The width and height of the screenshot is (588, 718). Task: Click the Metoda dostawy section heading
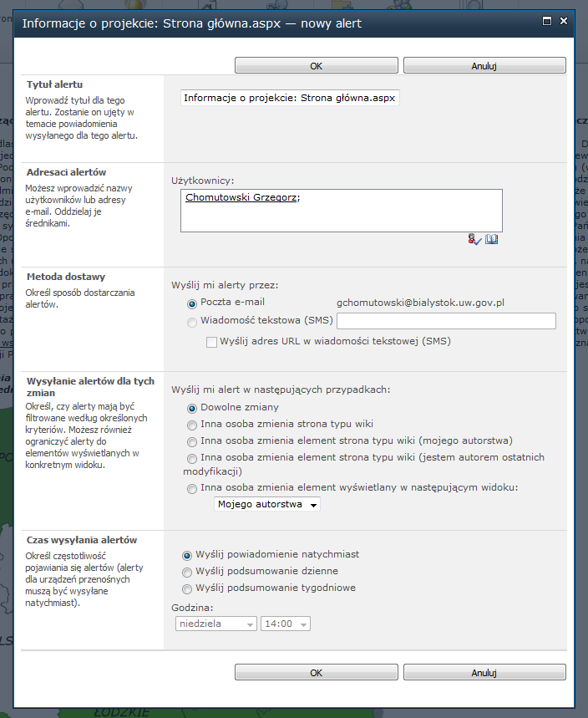tap(66, 277)
